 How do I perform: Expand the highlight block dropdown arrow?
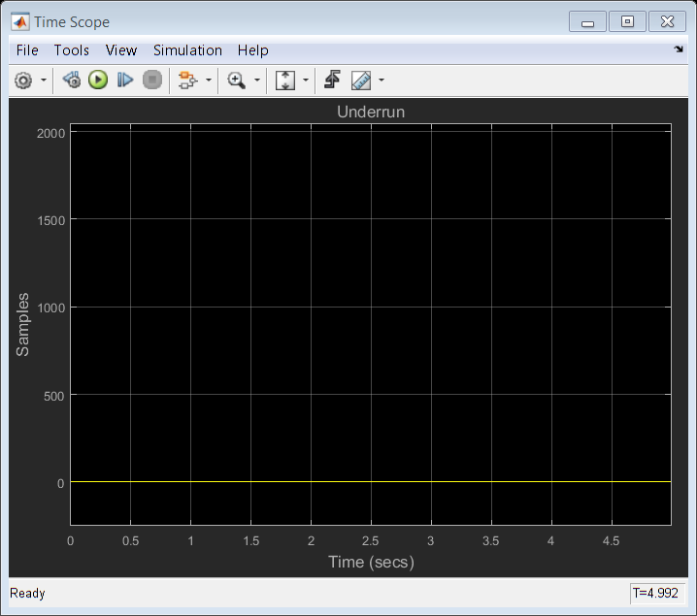tap(209, 81)
